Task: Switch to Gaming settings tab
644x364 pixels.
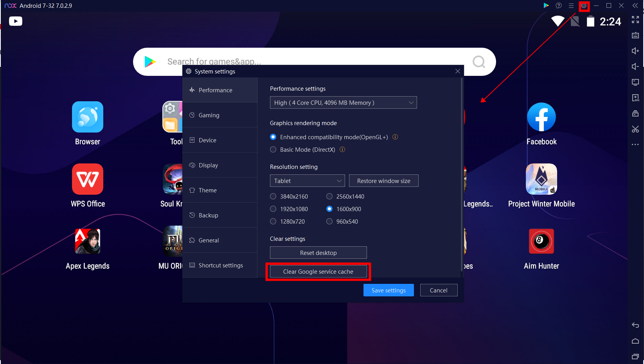Action: [220, 115]
